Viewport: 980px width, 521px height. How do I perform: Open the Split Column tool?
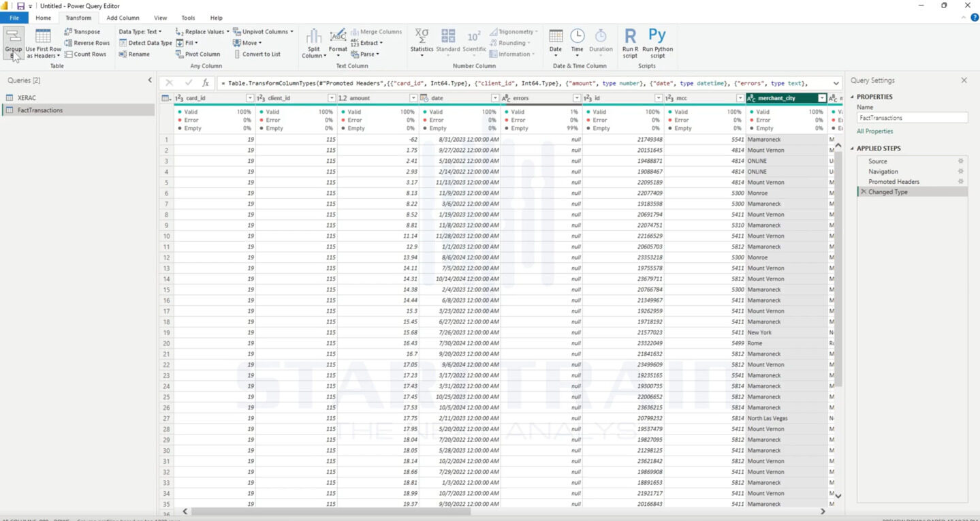pyautogui.click(x=313, y=44)
